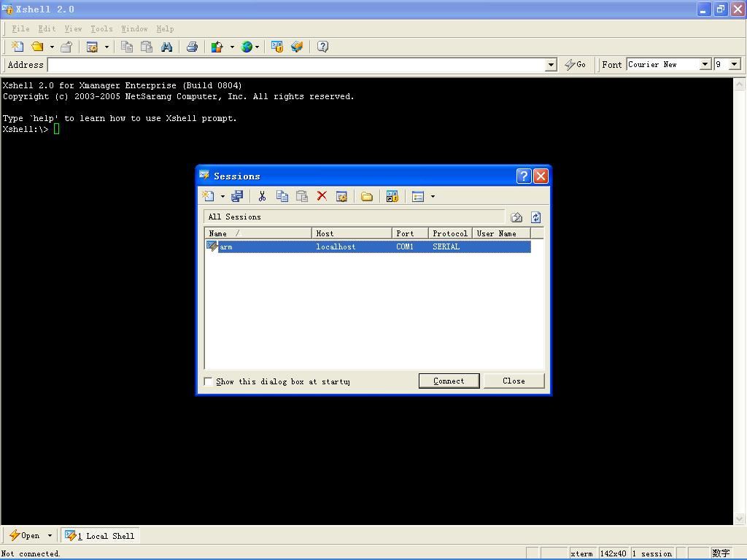747x560 pixels.
Task: Click the Properties icon in Sessions dialog
Action: [341, 196]
